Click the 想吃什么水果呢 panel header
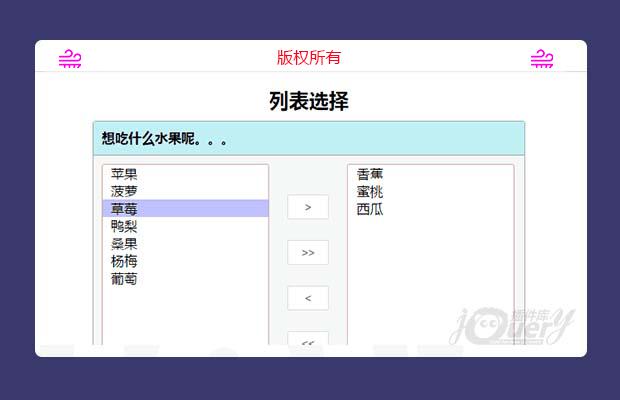 309,139
